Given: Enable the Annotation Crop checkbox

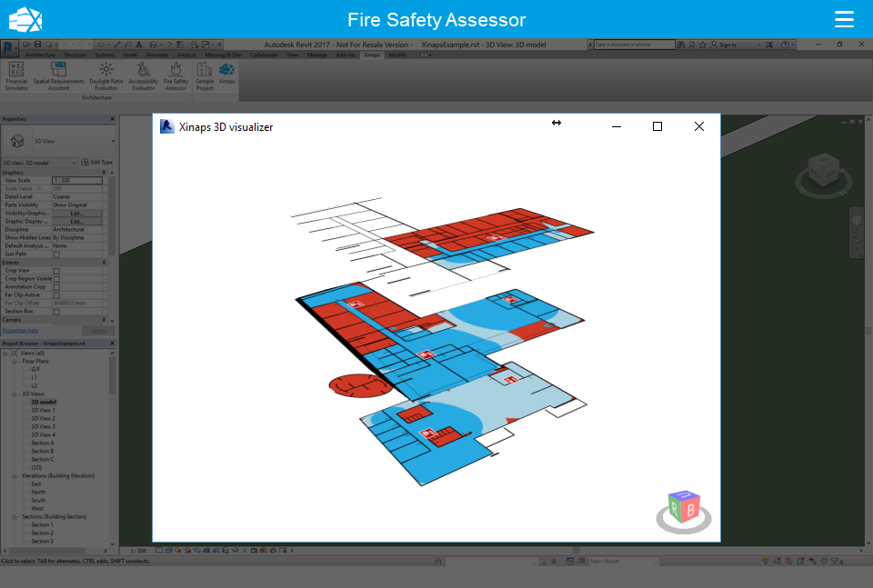Looking at the screenshot, I should click(x=56, y=287).
